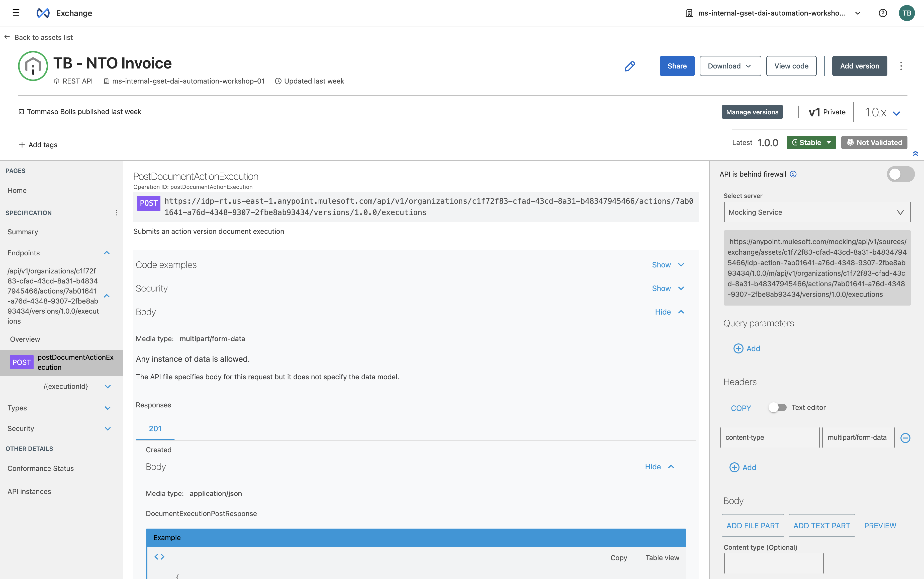Click the back arrow to assets list
The height and width of the screenshot is (579, 924).
coord(7,37)
